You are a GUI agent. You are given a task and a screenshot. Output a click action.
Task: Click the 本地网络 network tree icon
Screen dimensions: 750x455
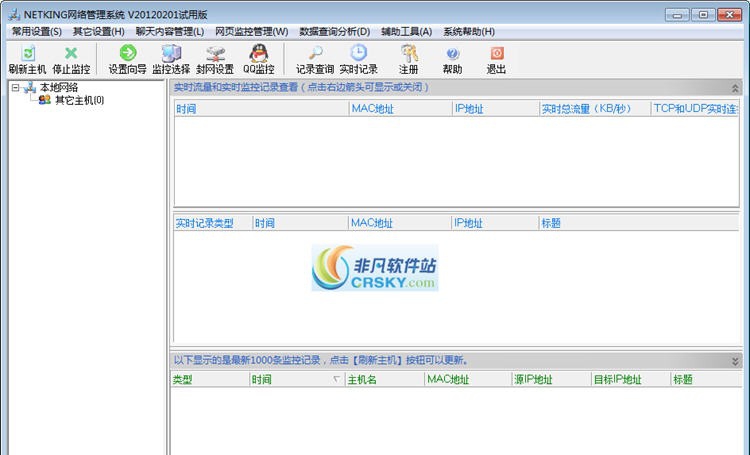(x=30, y=88)
